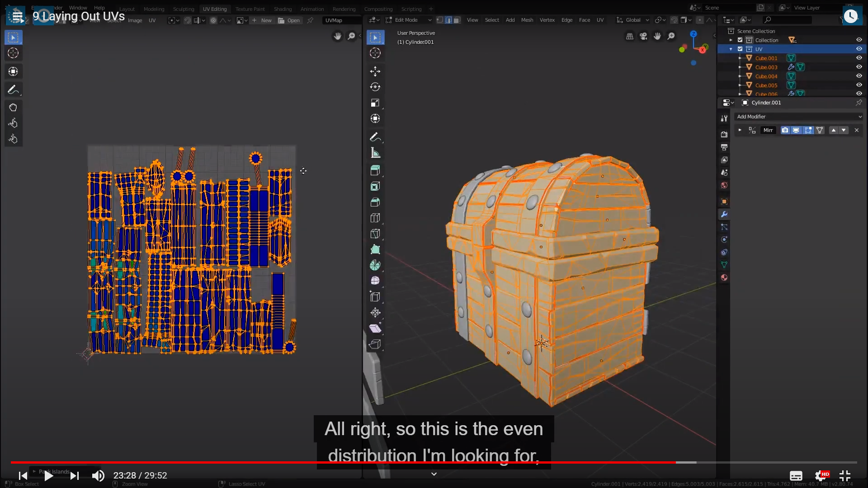Select the Knife tool in 3D viewport toolbar
This screenshot has height=488, width=868.
pyautogui.click(x=375, y=234)
